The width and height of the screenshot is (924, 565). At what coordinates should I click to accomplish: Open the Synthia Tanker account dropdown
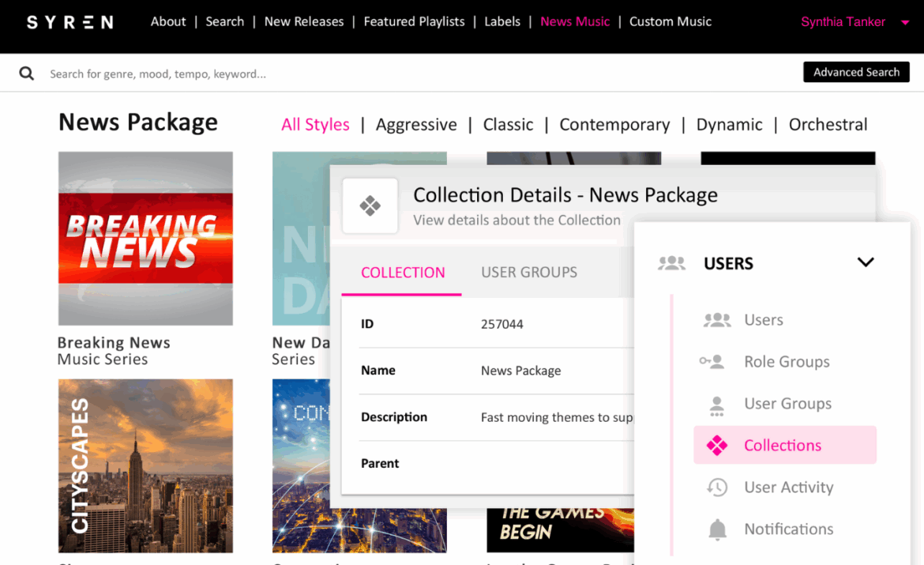click(x=905, y=22)
